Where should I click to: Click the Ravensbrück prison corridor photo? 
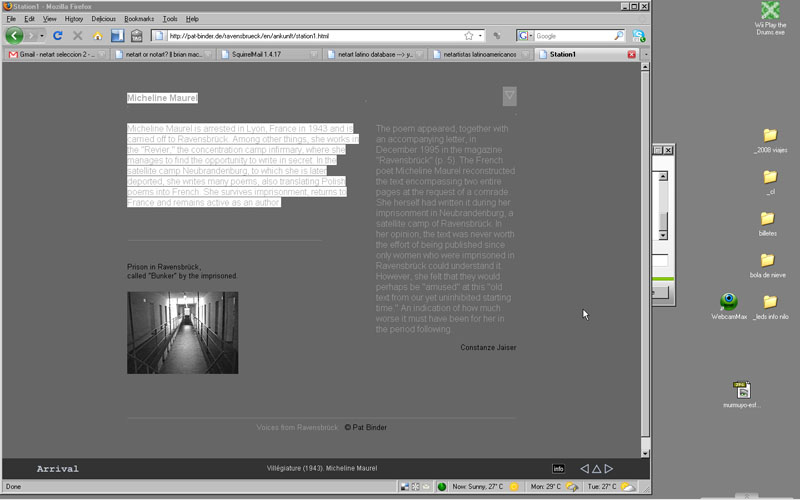182,333
